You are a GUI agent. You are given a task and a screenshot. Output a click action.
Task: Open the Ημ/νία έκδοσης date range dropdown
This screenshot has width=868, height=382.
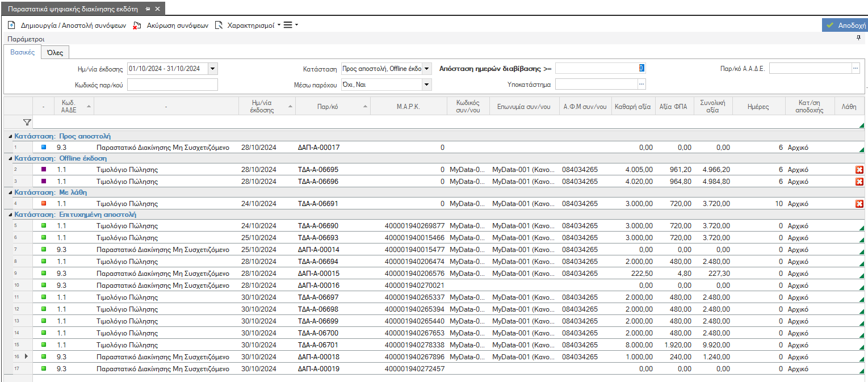coord(213,69)
